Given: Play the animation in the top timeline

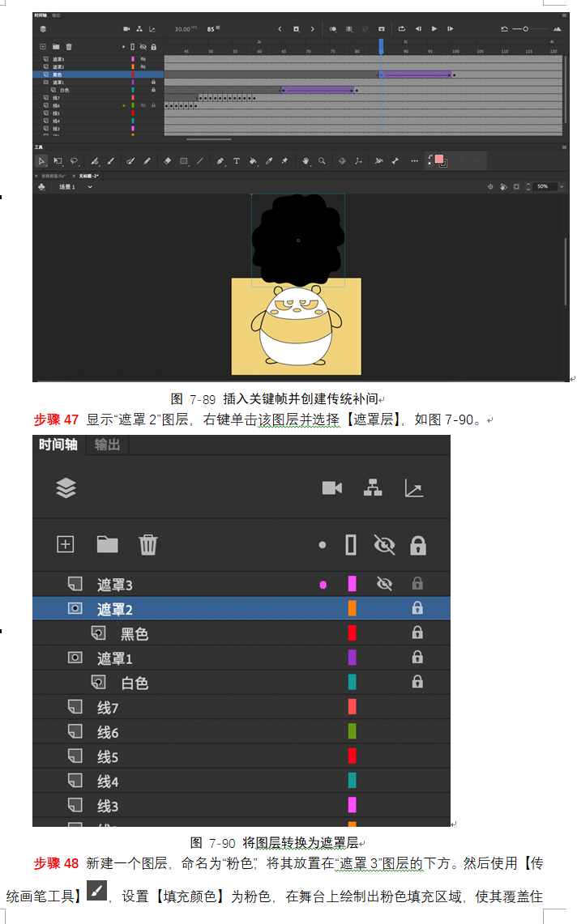Looking at the screenshot, I should click(434, 29).
